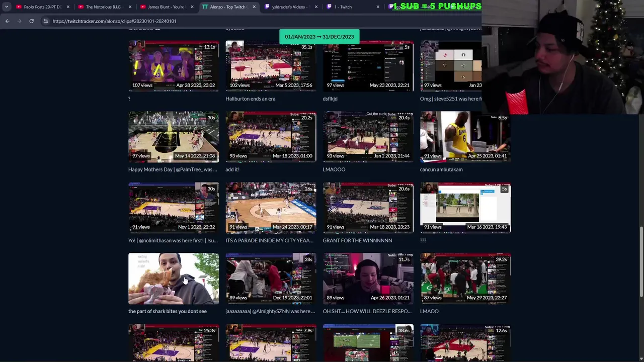Open the cancun ambutakam clip title
644x362 pixels.
(x=441, y=170)
